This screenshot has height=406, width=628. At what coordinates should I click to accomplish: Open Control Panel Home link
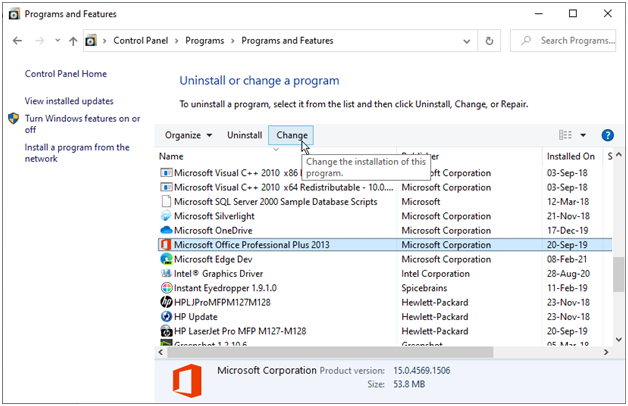point(66,74)
